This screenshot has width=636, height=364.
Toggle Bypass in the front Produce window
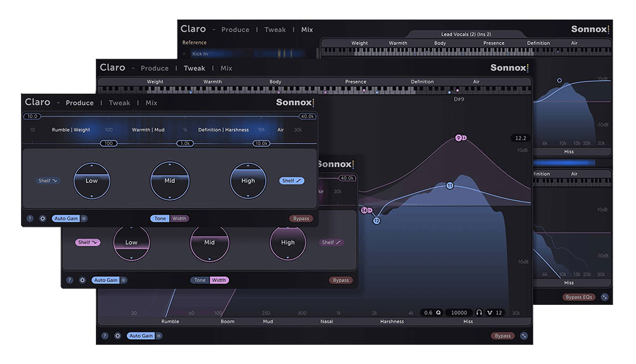[x=301, y=219]
